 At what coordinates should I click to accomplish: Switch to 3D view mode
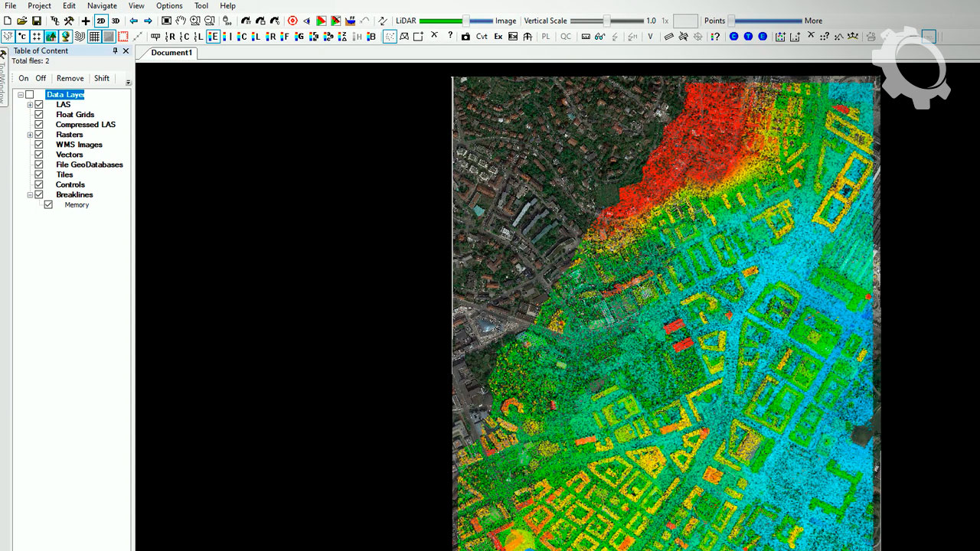click(x=116, y=21)
